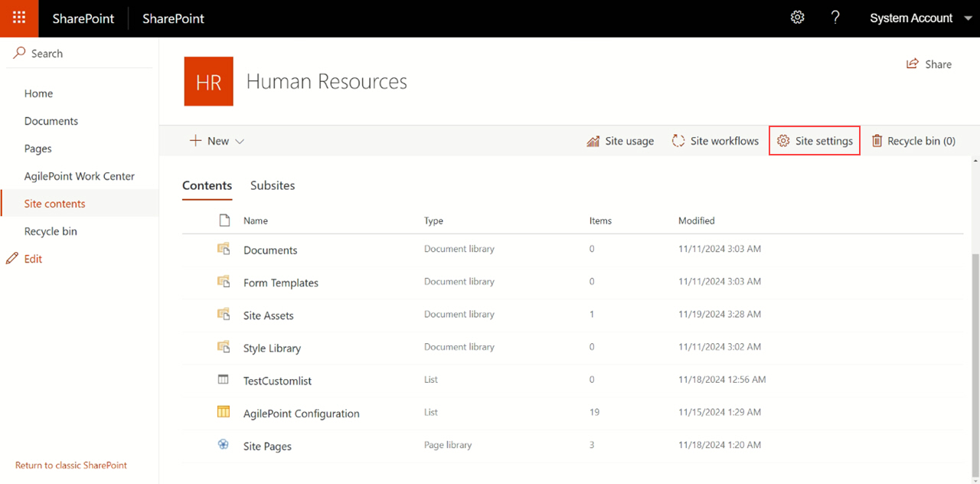
Task: Open the Documents library name link
Action: pyautogui.click(x=270, y=250)
